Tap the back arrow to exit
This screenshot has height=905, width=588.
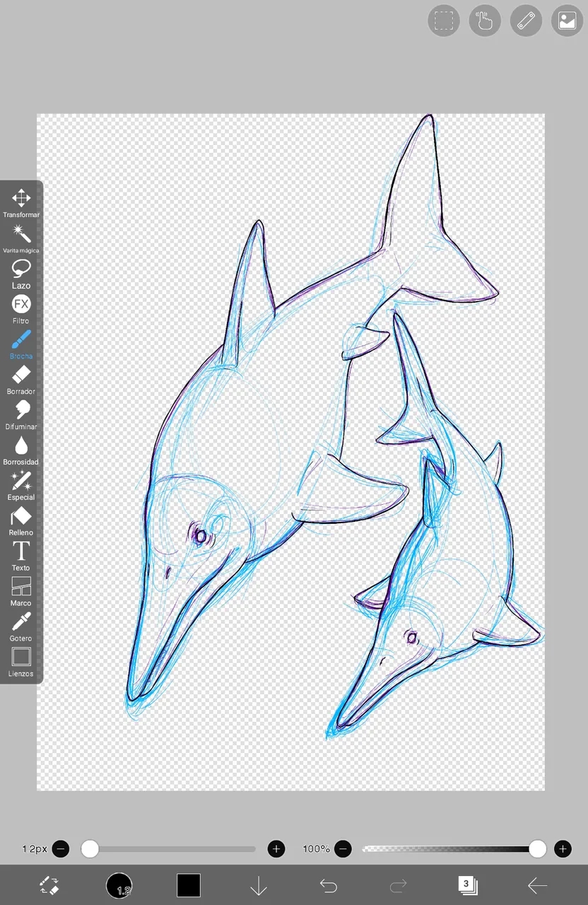coord(537,885)
